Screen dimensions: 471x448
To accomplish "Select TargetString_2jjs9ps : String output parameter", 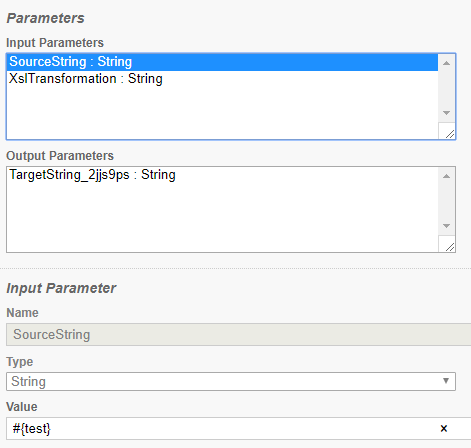I will 222,175.
